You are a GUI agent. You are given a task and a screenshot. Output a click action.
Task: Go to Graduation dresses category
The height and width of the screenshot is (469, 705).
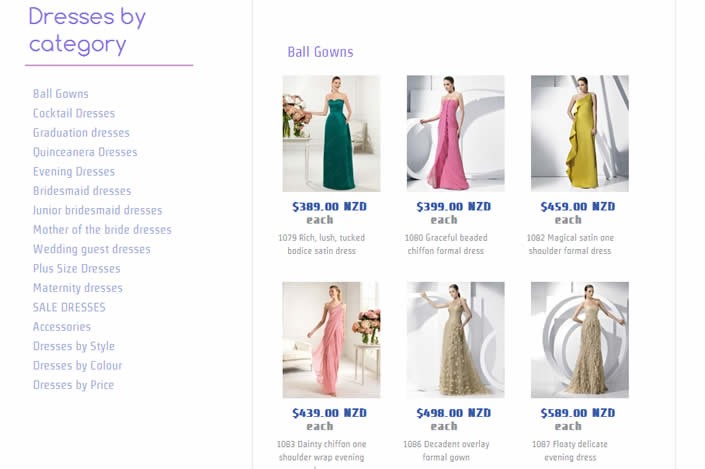81,133
